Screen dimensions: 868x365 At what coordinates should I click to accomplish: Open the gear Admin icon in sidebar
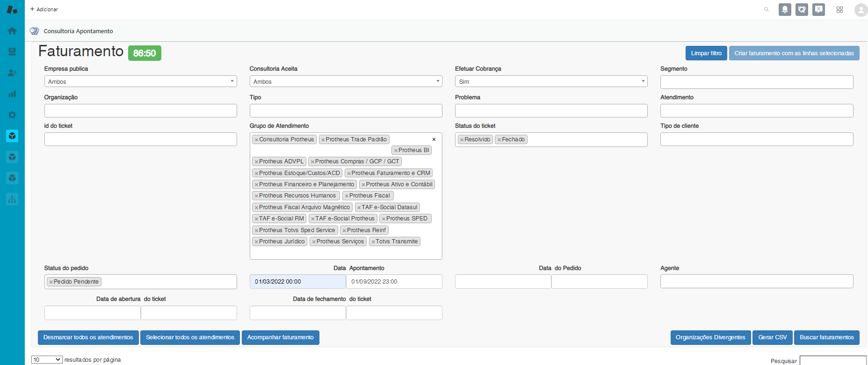(12, 115)
